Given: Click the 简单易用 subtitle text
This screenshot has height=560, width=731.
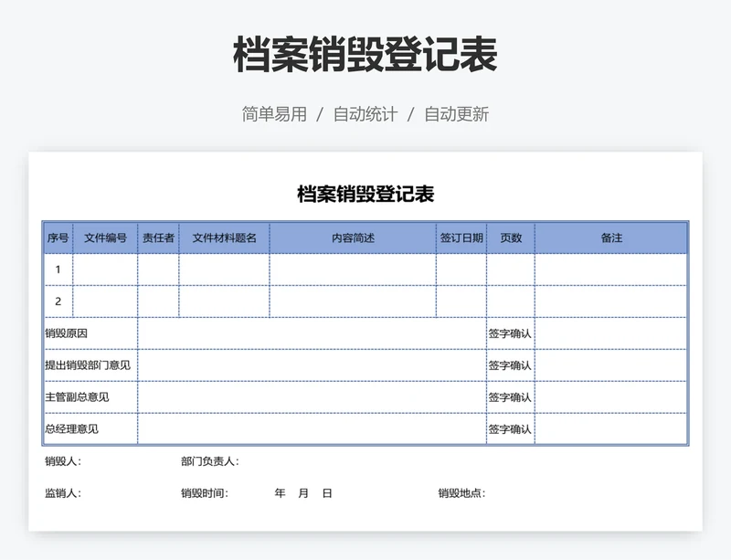Looking at the screenshot, I should click(x=274, y=114).
